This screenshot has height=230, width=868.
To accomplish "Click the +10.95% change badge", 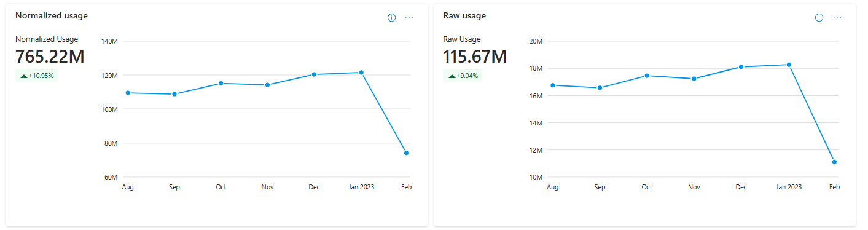I will (37, 76).
